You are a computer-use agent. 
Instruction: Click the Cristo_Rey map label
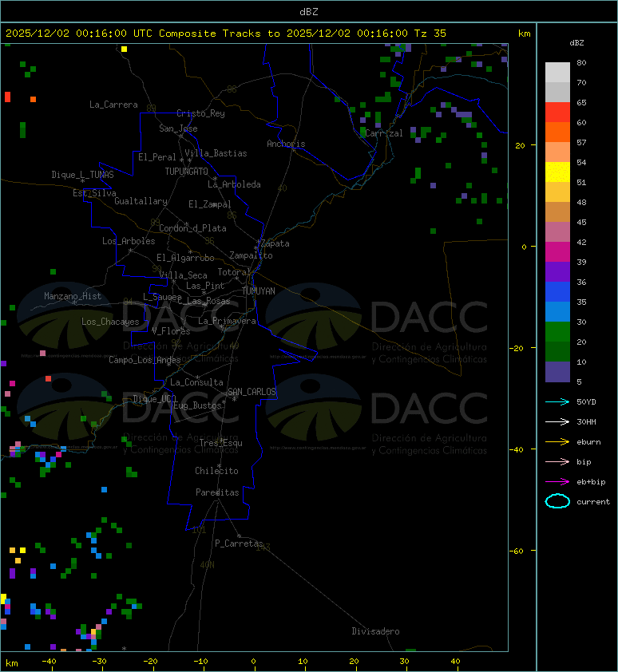pyautogui.click(x=200, y=113)
